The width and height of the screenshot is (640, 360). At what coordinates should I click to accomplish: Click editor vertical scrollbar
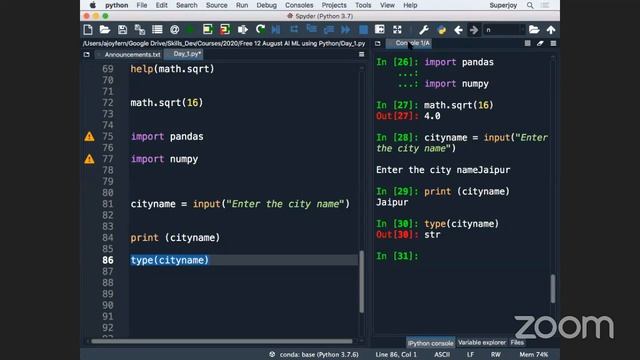coord(361,282)
